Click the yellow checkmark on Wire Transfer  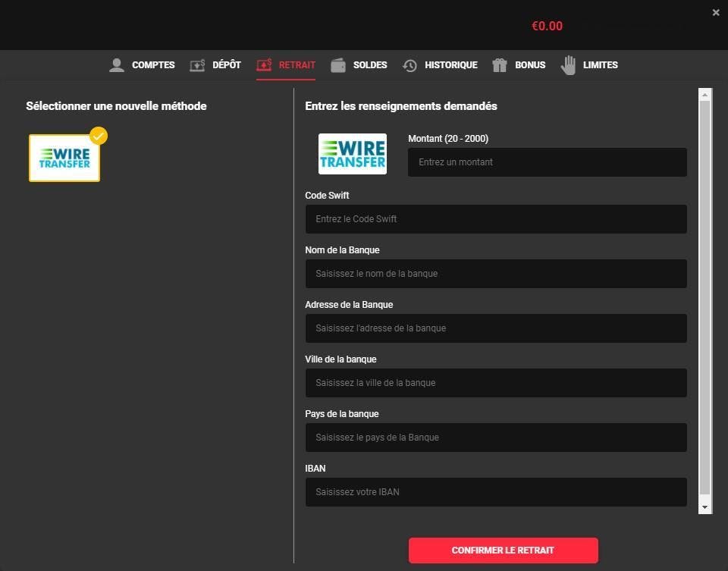(99, 136)
